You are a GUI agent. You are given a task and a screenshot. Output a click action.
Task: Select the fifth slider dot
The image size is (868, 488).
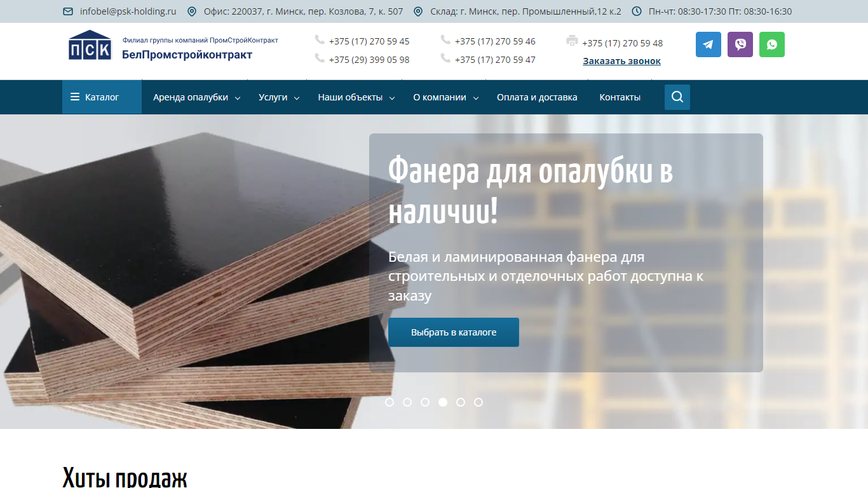(461, 402)
